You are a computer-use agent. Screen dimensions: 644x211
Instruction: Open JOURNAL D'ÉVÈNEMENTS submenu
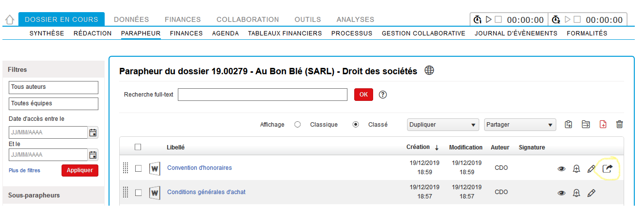516,33
